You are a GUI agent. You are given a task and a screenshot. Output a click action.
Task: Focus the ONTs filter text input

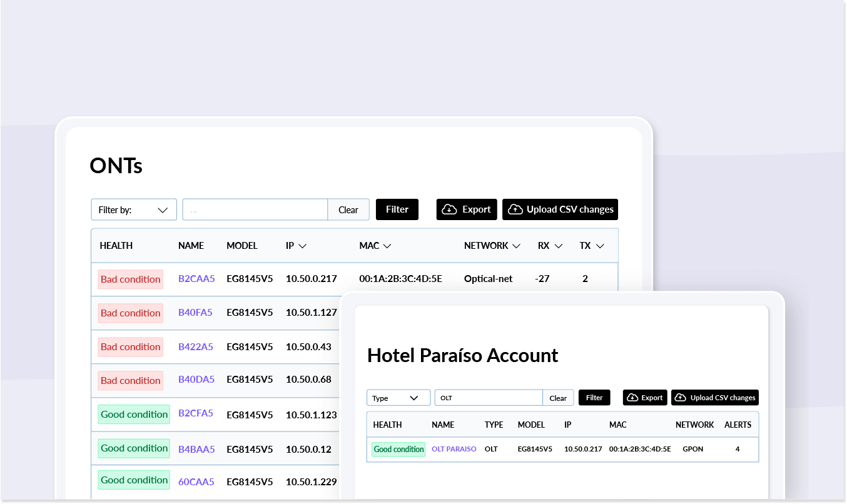click(x=255, y=209)
